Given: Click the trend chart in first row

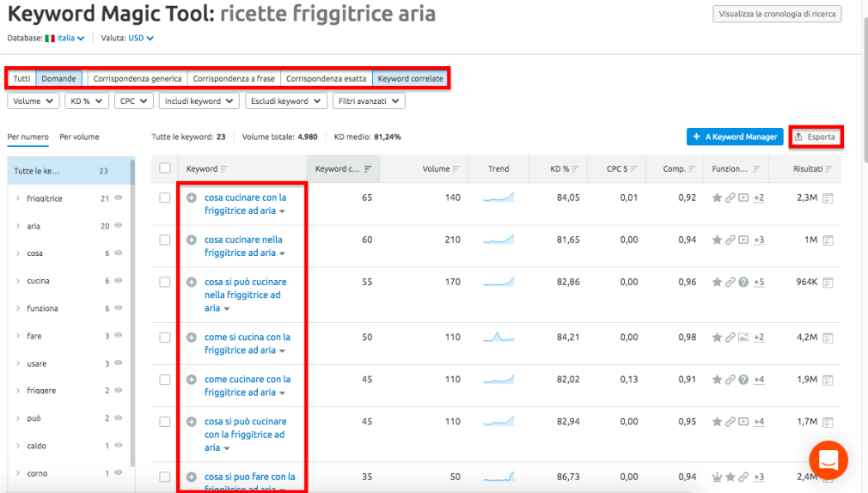Looking at the screenshot, I should tap(498, 198).
